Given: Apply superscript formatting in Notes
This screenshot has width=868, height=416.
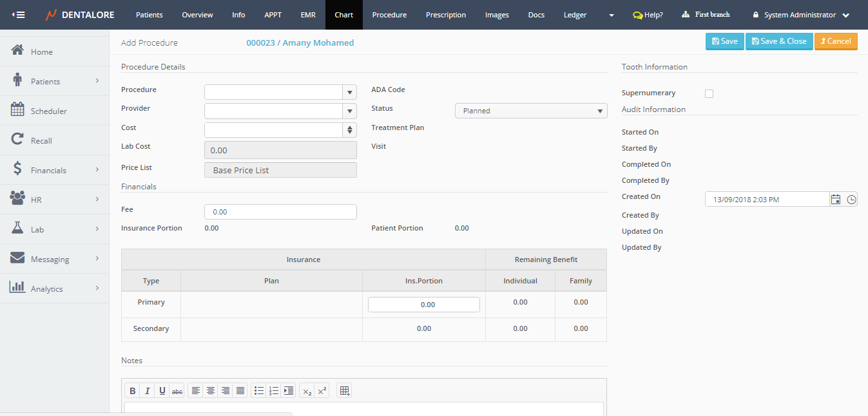Looking at the screenshot, I should (322, 391).
